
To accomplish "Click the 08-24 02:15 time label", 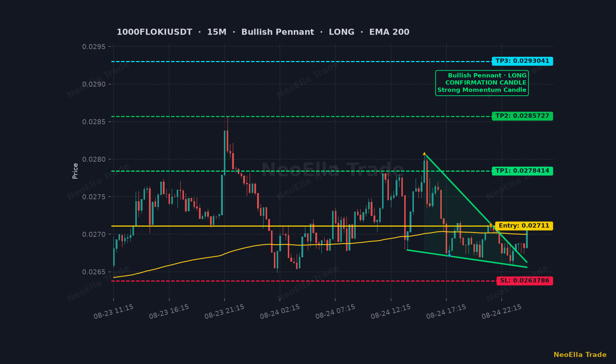I will (x=280, y=312).
